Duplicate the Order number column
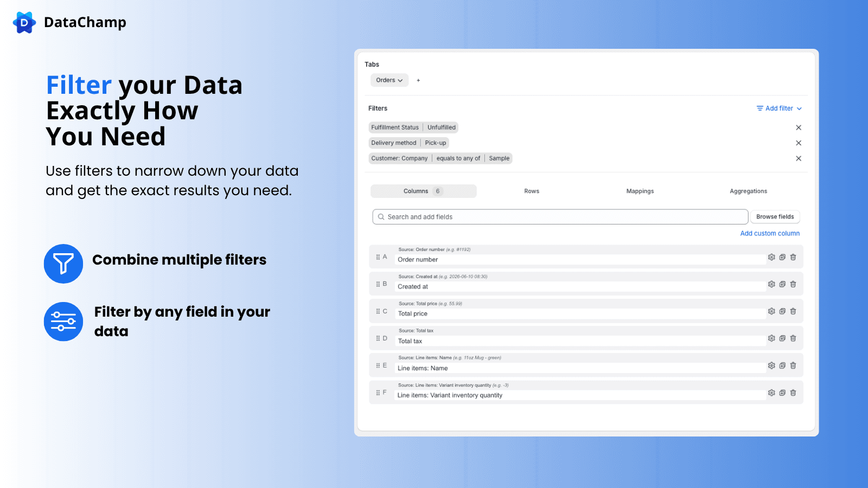This screenshot has height=488, width=868. tap(782, 257)
